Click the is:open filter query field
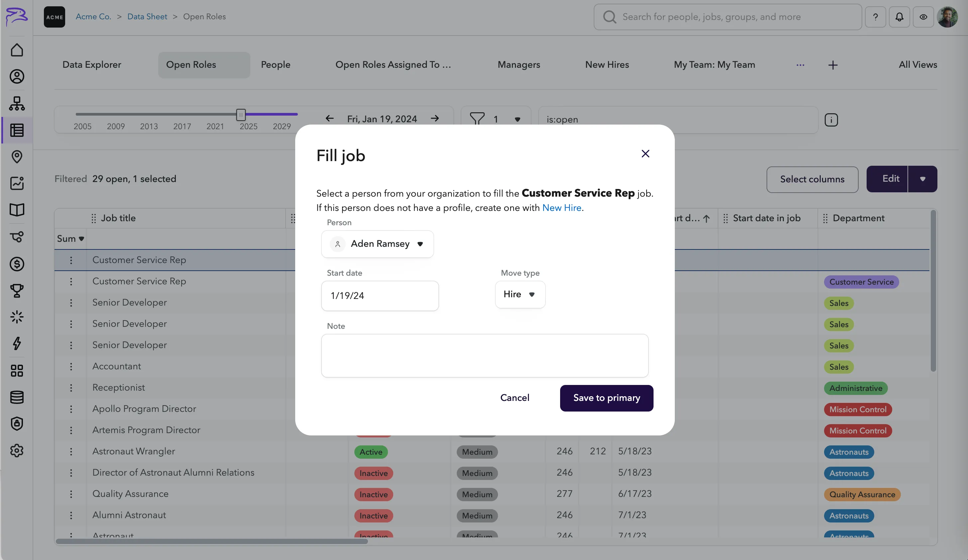Screen dimensions: 968x560 click(x=678, y=120)
